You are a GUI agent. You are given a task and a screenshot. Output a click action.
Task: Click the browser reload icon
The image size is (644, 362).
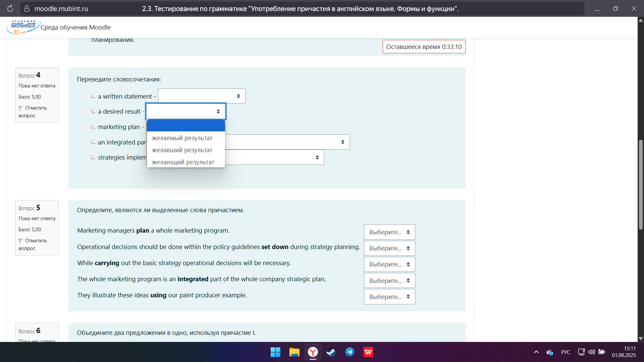[x=10, y=8]
